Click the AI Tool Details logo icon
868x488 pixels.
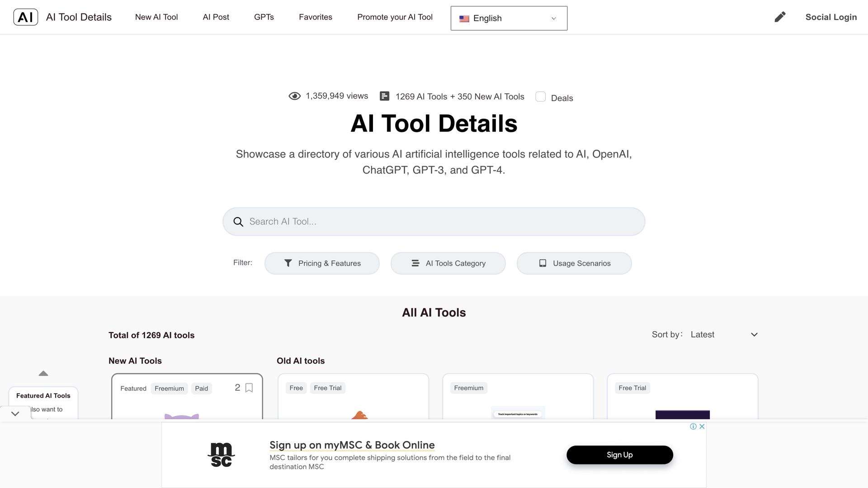coord(26,17)
